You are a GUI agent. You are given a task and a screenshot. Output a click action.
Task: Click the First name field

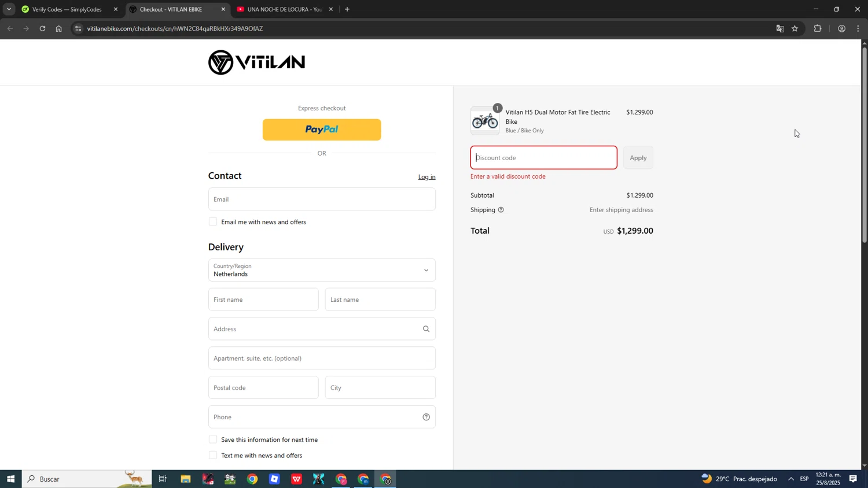click(263, 300)
